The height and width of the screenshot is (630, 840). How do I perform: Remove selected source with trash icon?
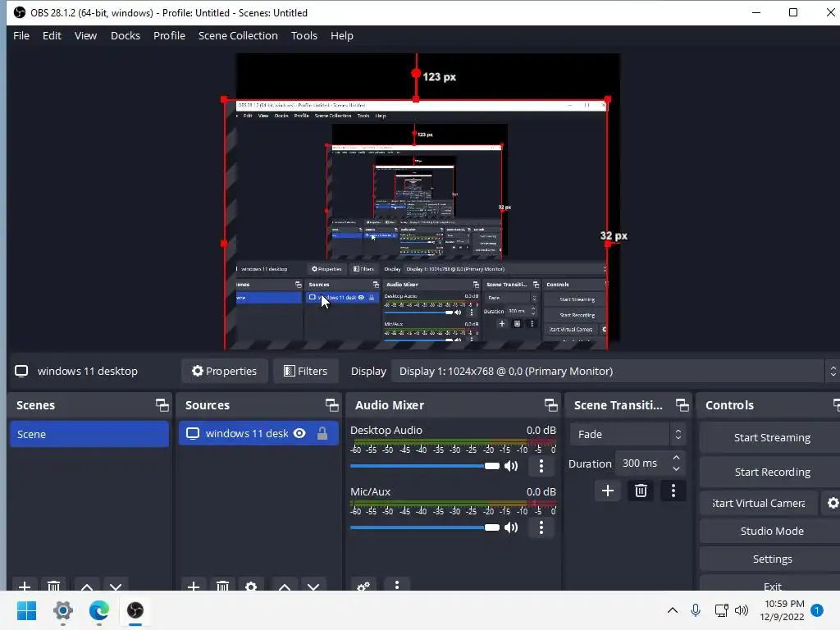[223, 586]
